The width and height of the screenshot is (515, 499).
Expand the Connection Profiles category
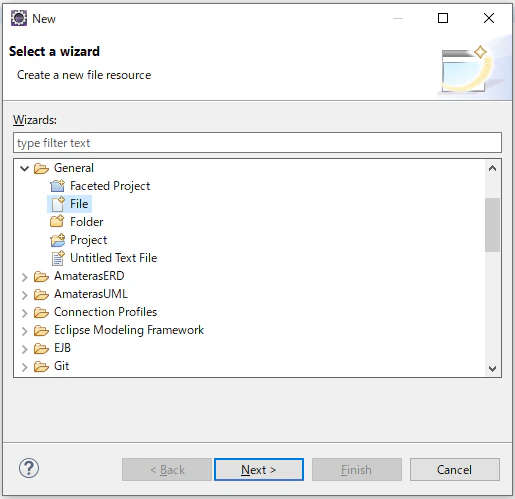tap(25, 313)
